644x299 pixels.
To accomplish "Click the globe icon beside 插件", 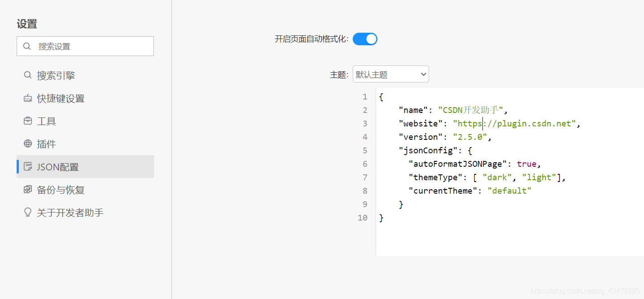I will coord(28,144).
